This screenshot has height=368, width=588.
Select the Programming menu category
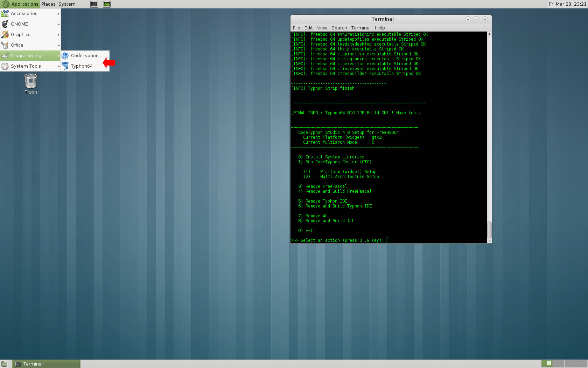pyautogui.click(x=30, y=55)
